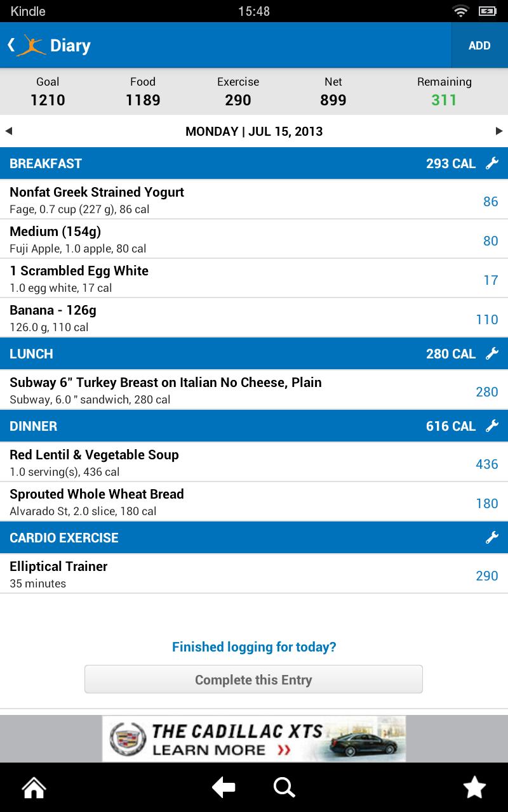
Task: Tap the MyFitnessPal logo back icon
Action: click(x=27, y=46)
